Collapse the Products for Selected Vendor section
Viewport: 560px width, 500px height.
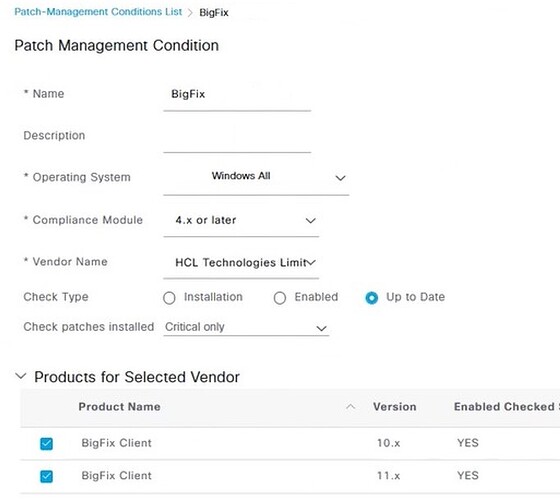tap(21, 376)
